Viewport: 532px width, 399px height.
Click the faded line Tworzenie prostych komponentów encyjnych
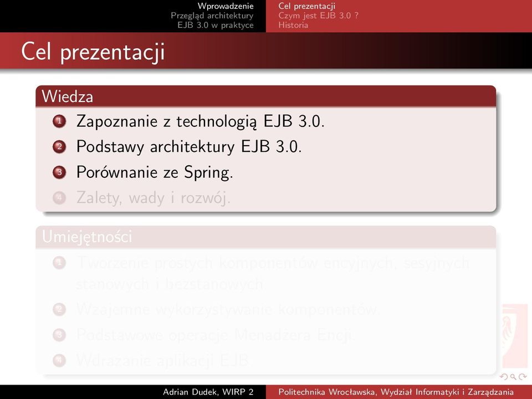tap(273, 273)
